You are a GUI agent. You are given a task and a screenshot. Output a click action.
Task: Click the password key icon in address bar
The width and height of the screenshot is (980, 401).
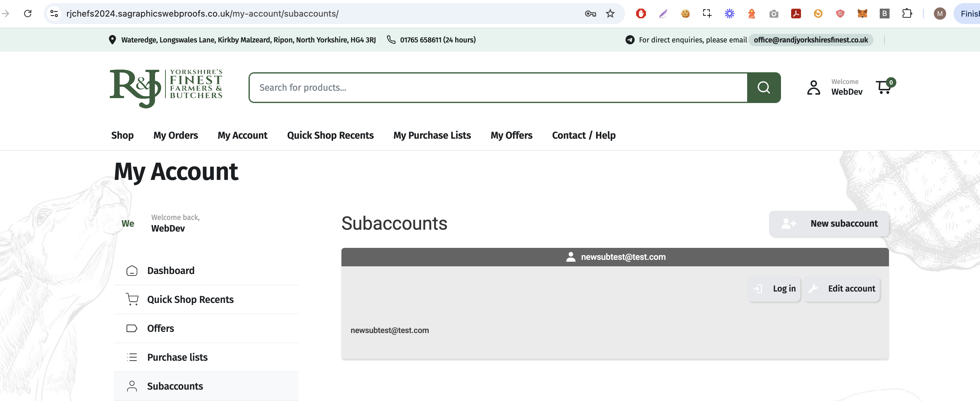[590, 14]
